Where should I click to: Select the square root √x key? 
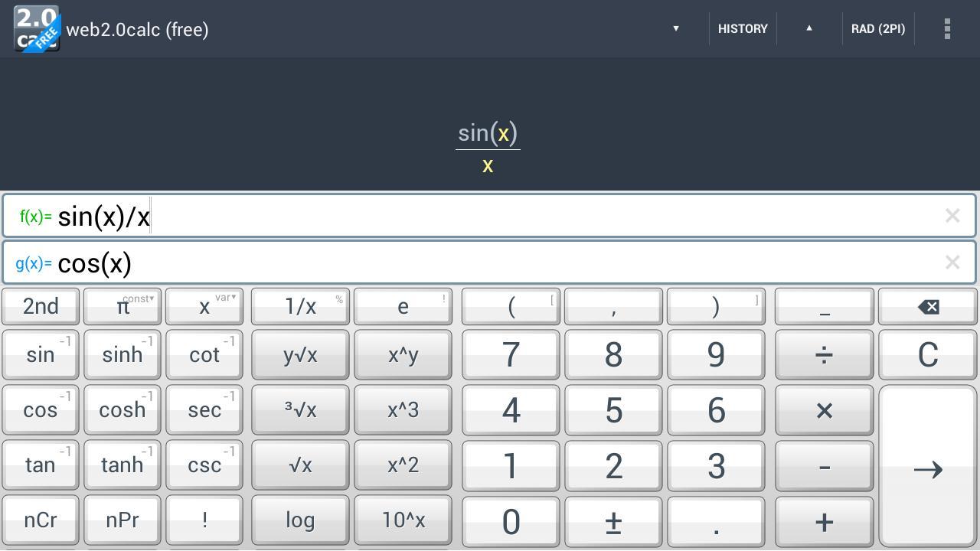point(299,465)
